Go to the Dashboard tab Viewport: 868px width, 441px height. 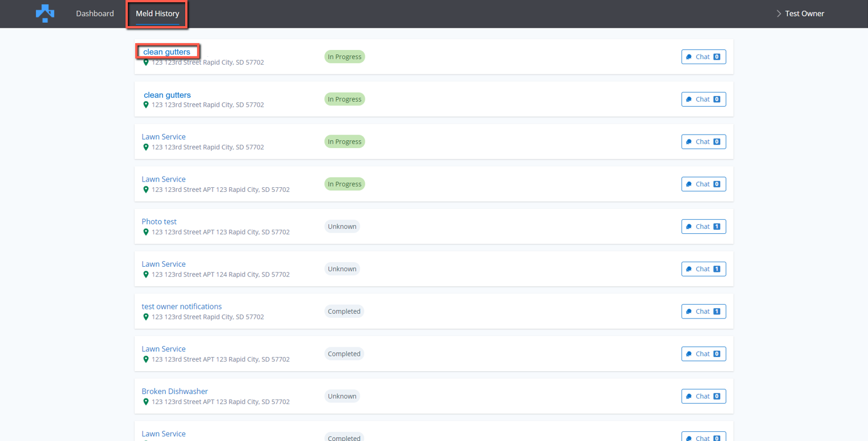click(95, 14)
